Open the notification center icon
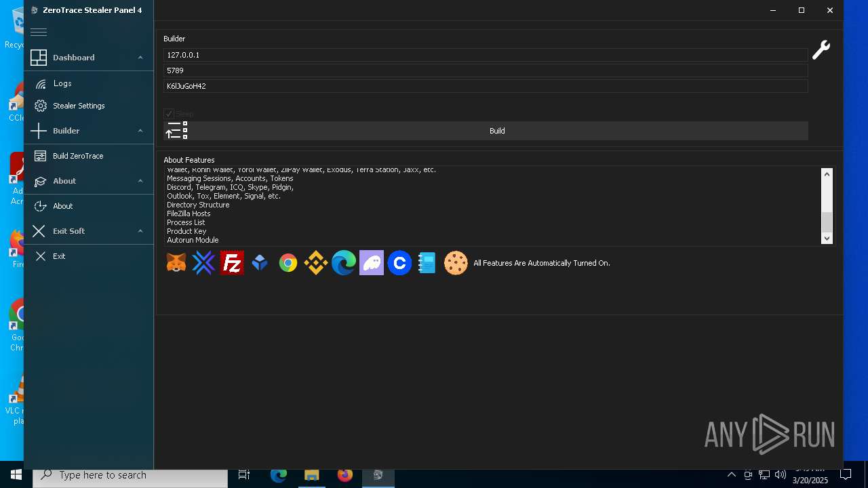 [846, 475]
